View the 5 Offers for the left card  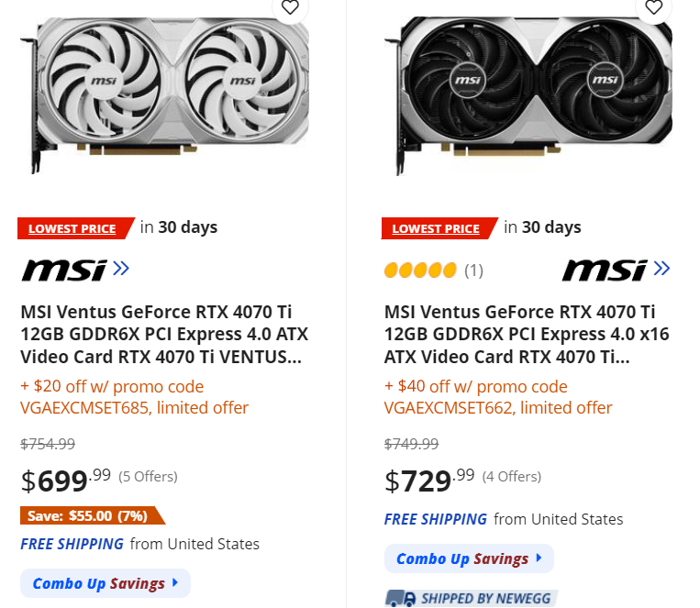tap(148, 477)
